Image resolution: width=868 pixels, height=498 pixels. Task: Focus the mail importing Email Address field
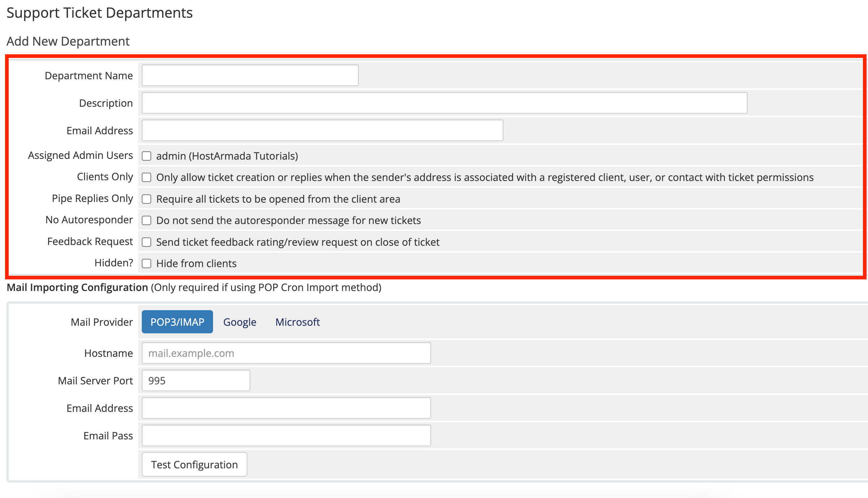[286, 408]
